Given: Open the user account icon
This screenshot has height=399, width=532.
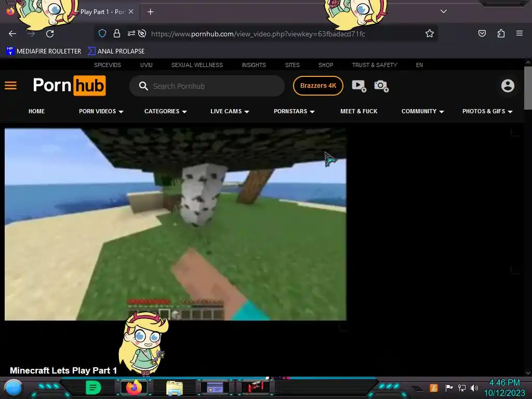Looking at the screenshot, I should tap(508, 86).
